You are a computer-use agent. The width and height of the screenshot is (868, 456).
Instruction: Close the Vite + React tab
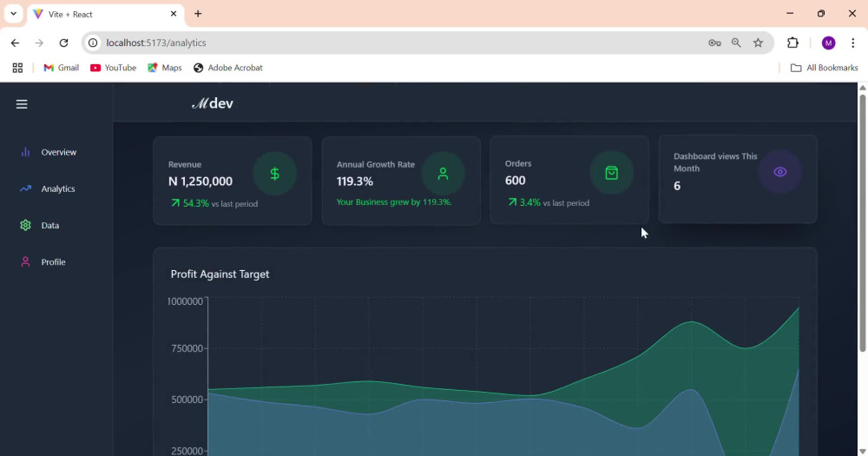pyautogui.click(x=174, y=14)
